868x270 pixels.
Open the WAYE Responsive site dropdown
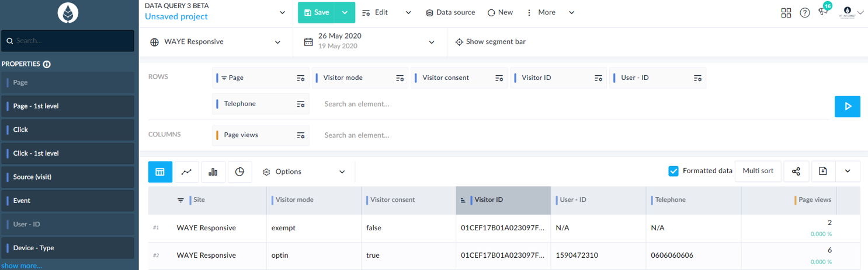click(x=216, y=42)
